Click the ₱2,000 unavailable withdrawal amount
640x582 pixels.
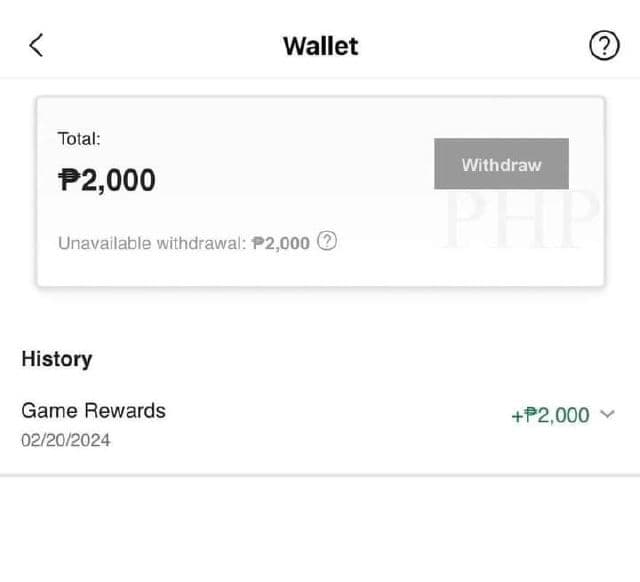tap(281, 242)
